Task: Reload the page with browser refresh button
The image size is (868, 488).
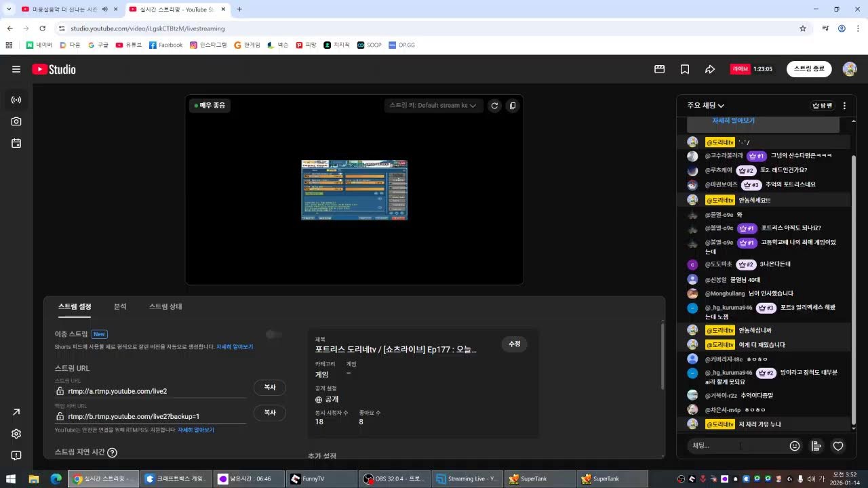Action: [x=42, y=28]
